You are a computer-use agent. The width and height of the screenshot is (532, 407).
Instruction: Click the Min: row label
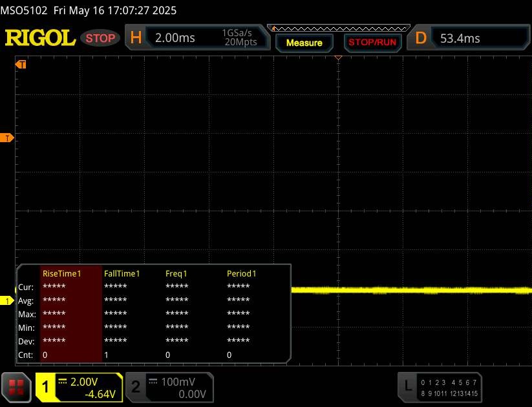[x=26, y=328]
